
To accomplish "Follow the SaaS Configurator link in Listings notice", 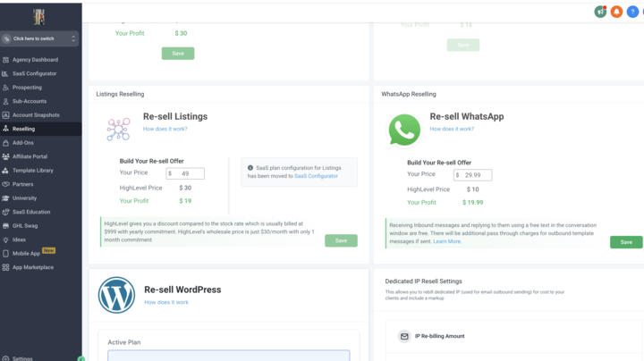I will click(316, 176).
